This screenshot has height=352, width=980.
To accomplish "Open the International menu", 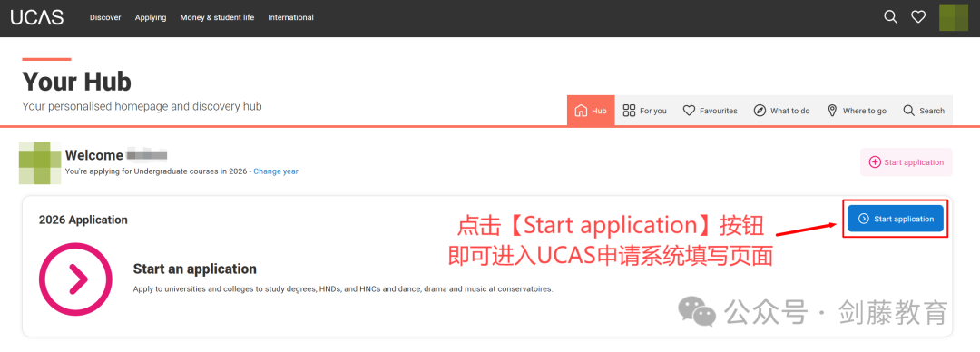I will [x=290, y=17].
